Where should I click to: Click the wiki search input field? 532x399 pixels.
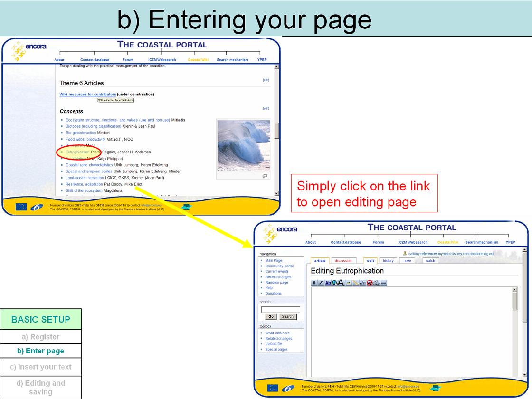[x=281, y=309]
